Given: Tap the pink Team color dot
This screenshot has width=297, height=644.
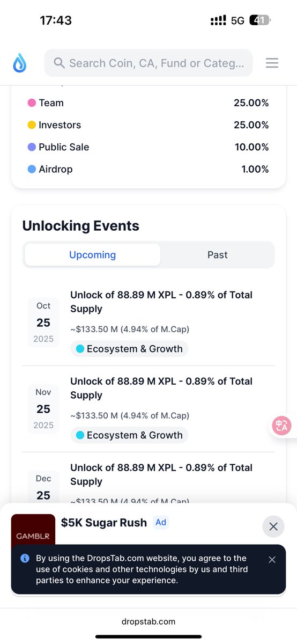Looking at the screenshot, I should [x=32, y=103].
